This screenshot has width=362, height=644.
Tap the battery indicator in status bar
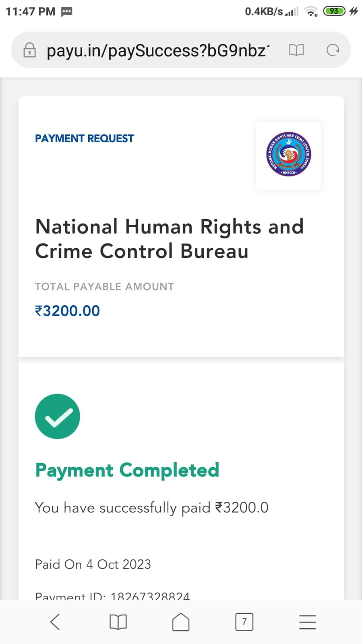[334, 11]
